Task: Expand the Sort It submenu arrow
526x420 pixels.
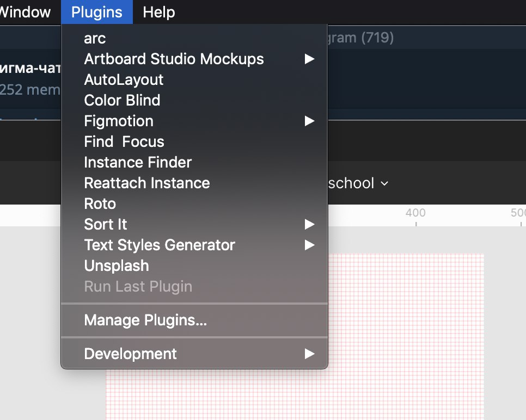Action: click(x=309, y=224)
